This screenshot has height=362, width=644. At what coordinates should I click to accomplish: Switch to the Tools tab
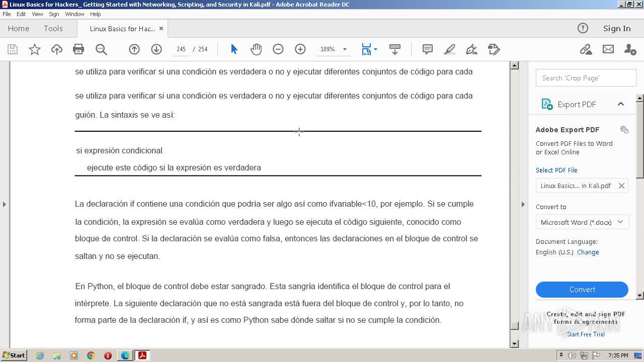(x=53, y=28)
